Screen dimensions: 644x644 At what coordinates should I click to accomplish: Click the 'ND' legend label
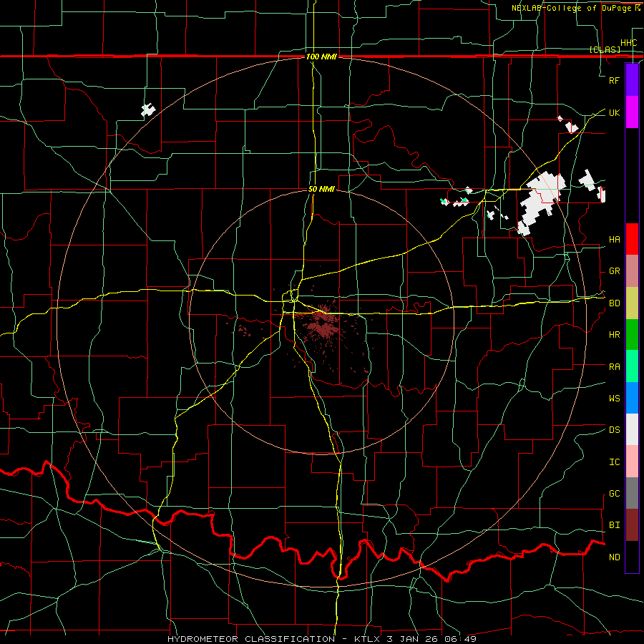click(x=614, y=557)
